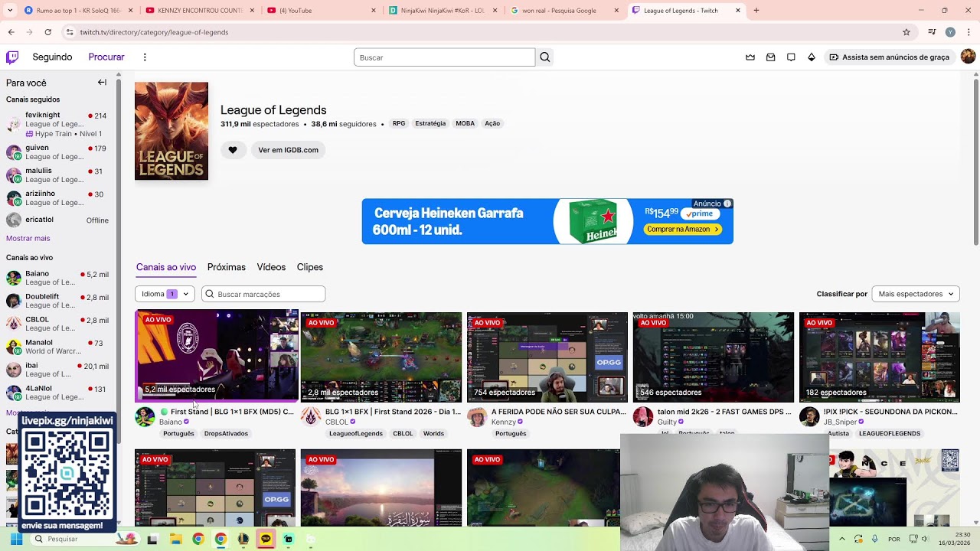The height and width of the screenshot is (551, 980).
Task: Open the Prime loot crown icon
Action: tap(750, 57)
